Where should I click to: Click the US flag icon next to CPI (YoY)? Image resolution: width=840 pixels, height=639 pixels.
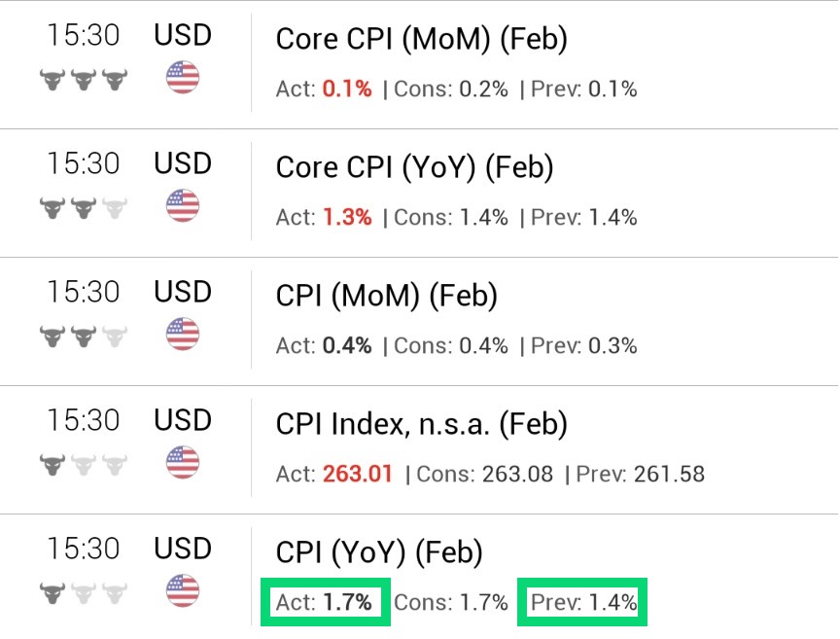183,589
